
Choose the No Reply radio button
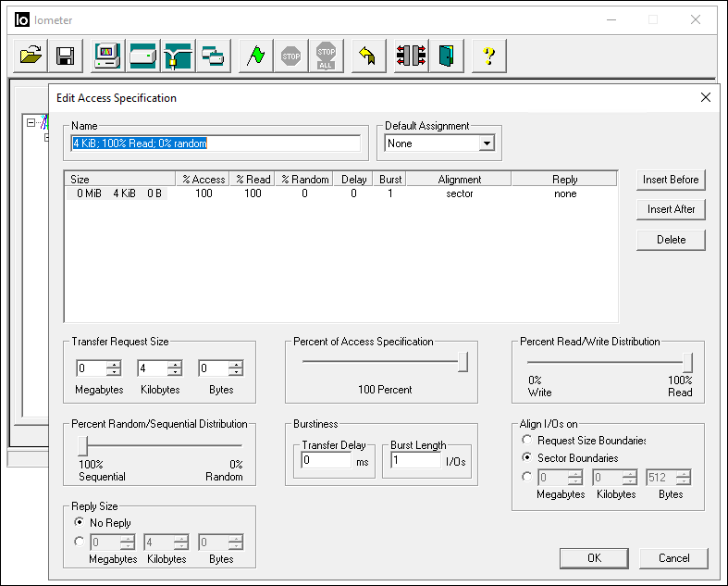[80, 523]
